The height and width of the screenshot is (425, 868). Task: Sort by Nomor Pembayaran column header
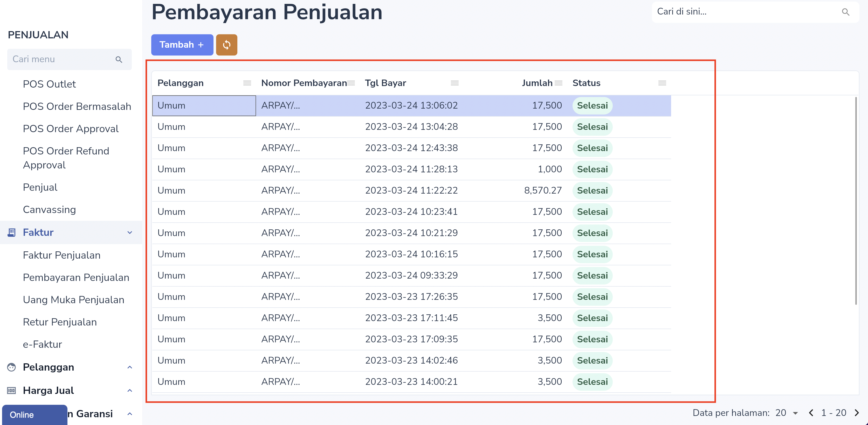[304, 83]
